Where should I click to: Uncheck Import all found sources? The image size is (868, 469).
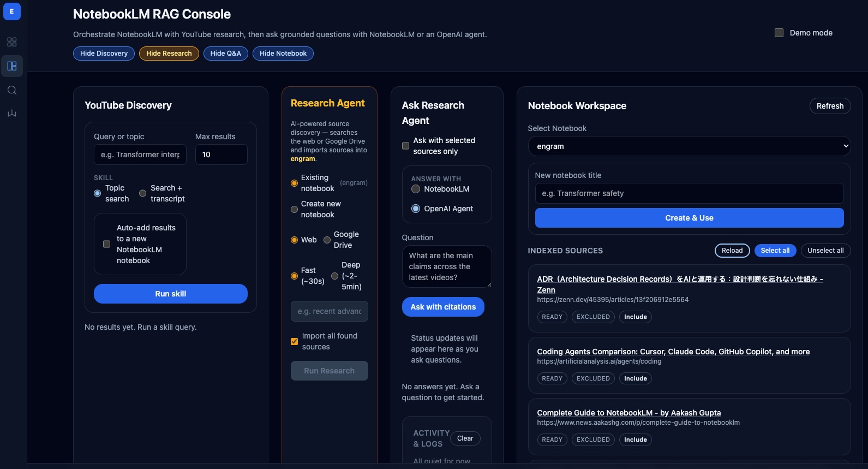[x=294, y=341]
